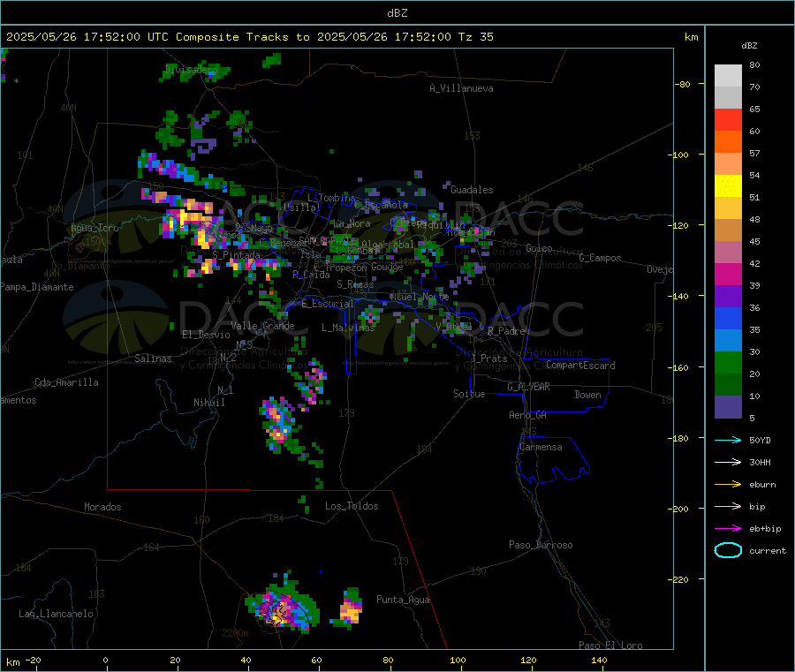The image size is (795, 672).
Task: Click the 'L_Malvinas' place label
Action: pyautogui.click(x=348, y=328)
